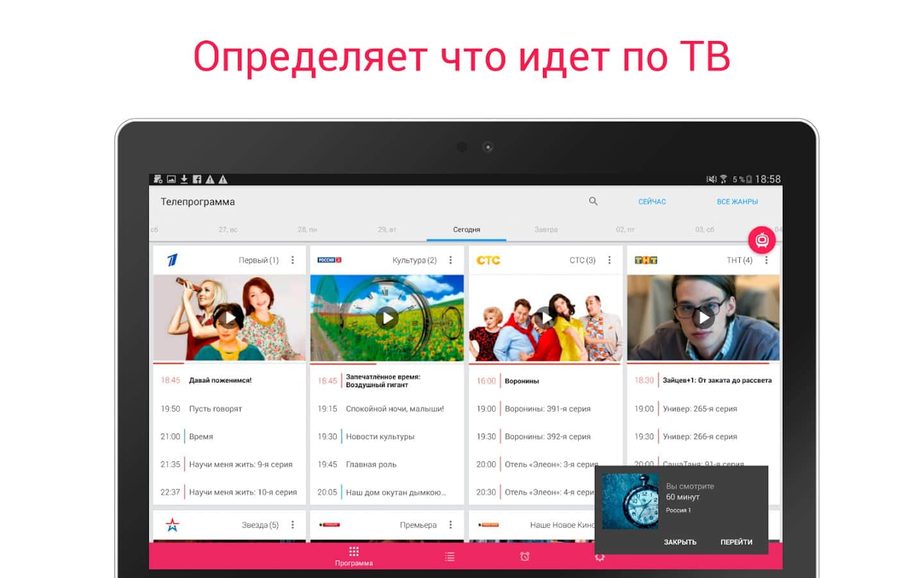The height and width of the screenshot is (578, 924).
Task: Select the Завтра date tab
Action: [x=546, y=229]
